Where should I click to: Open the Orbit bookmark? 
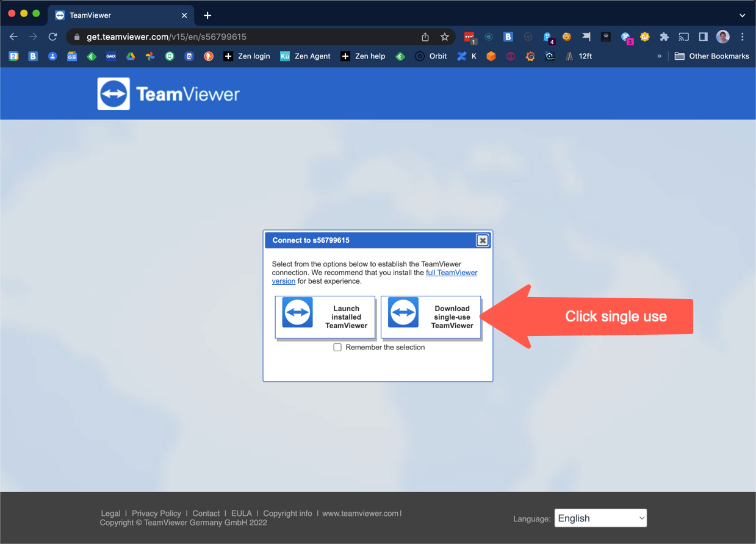pyautogui.click(x=431, y=56)
